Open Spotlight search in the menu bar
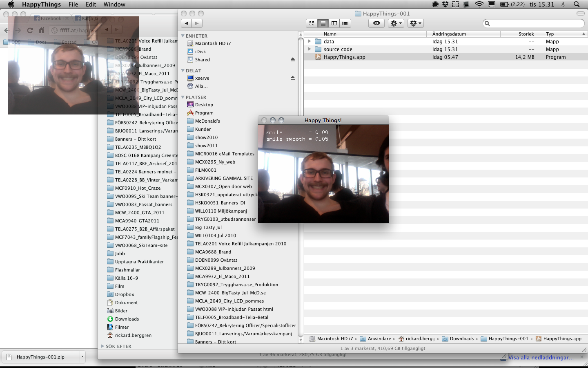The width and height of the screenshot is (588, 368). pos(577,4)
